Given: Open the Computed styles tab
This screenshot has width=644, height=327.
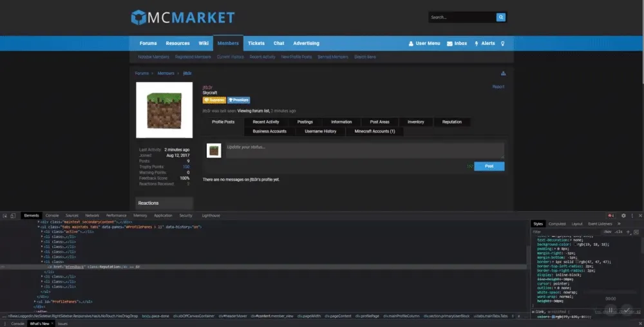Looking at the screenshot, I should (557, 224).
